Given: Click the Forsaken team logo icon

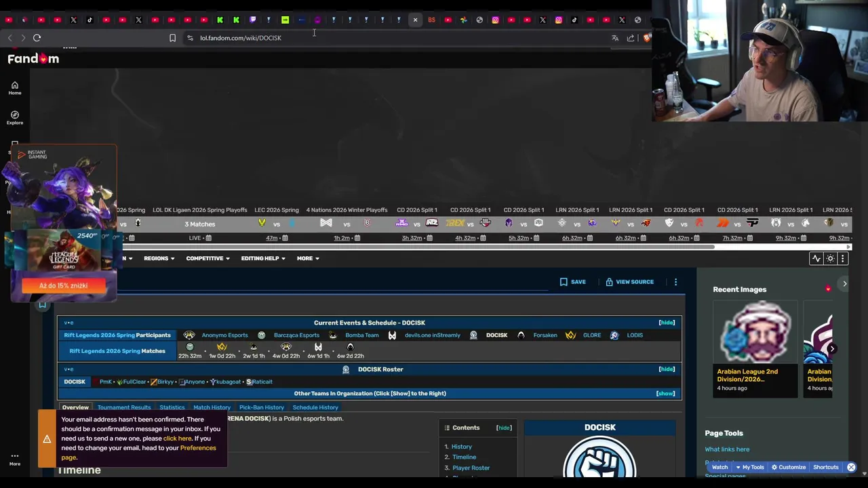Looking at the screenshot, I should (521, 335).
